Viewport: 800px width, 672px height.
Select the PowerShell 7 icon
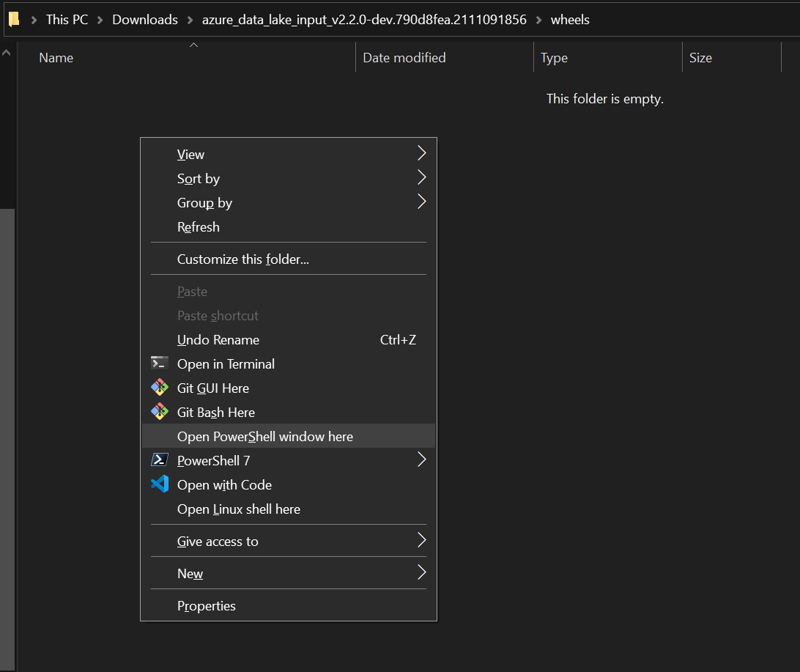159,460
